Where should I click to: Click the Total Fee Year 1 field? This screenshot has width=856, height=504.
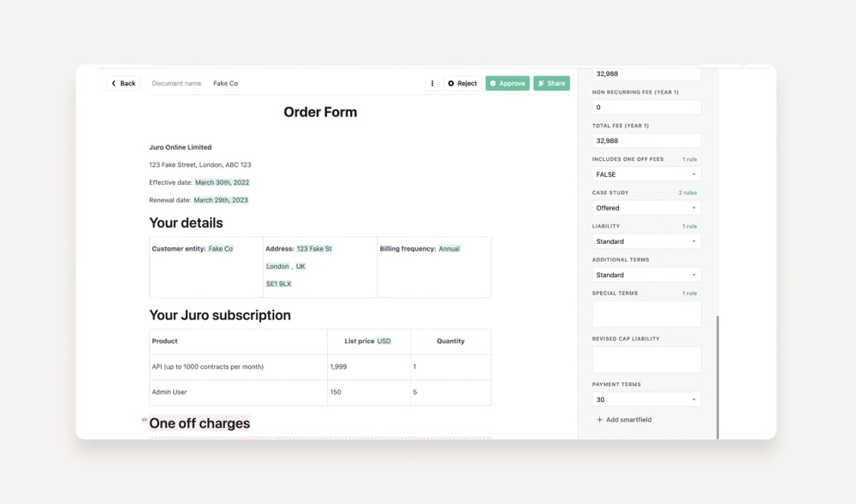[646, 140]
